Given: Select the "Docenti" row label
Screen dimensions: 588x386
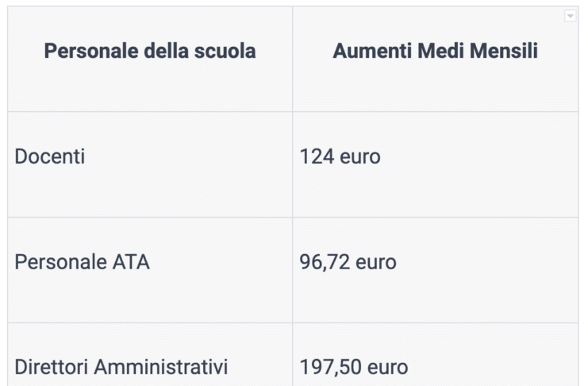Looking at the screenshot, I should click(x=50, y=157).
